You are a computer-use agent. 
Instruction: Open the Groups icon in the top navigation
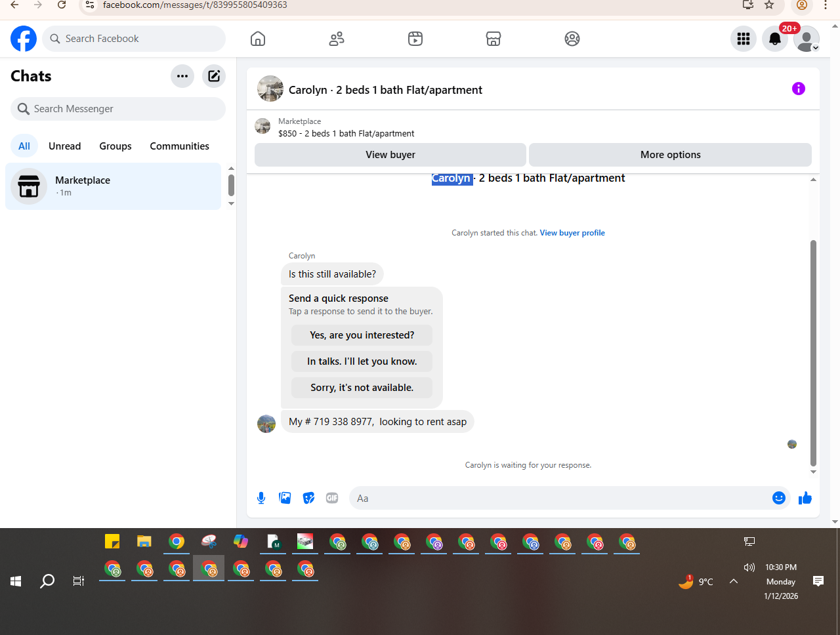pos(572,39)
